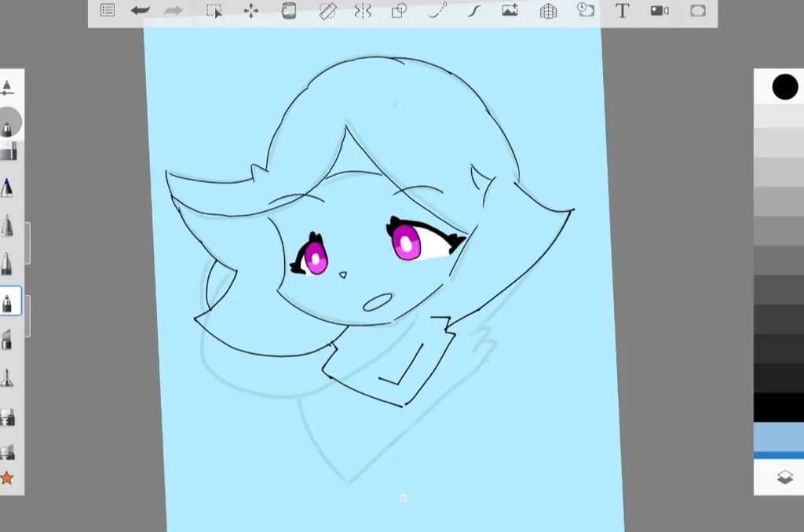
Task: Select the light blue color swatch
Action: (779, 437)
